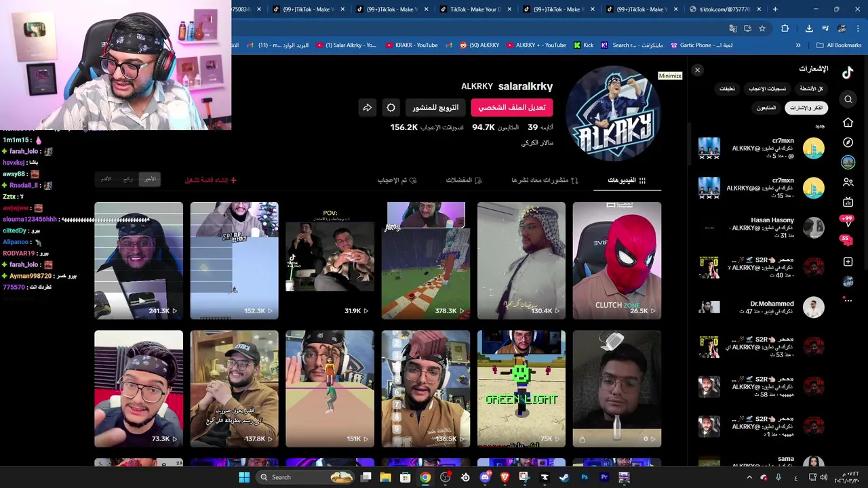
Task: Select the 'المتابعون' notification filter
Action: tap(766, 108)
